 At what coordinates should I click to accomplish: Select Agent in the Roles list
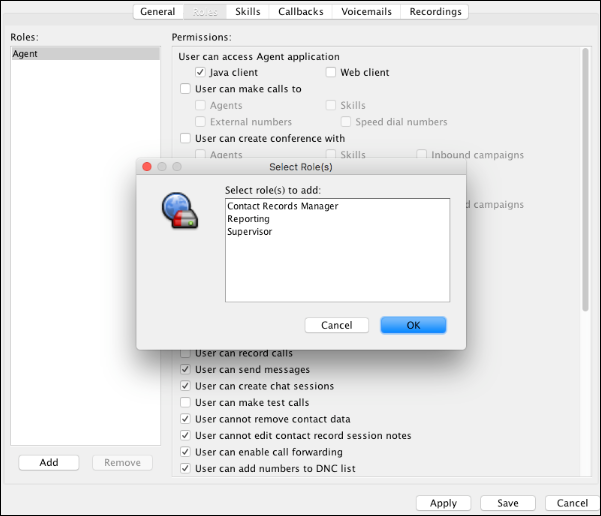point(85,54)
